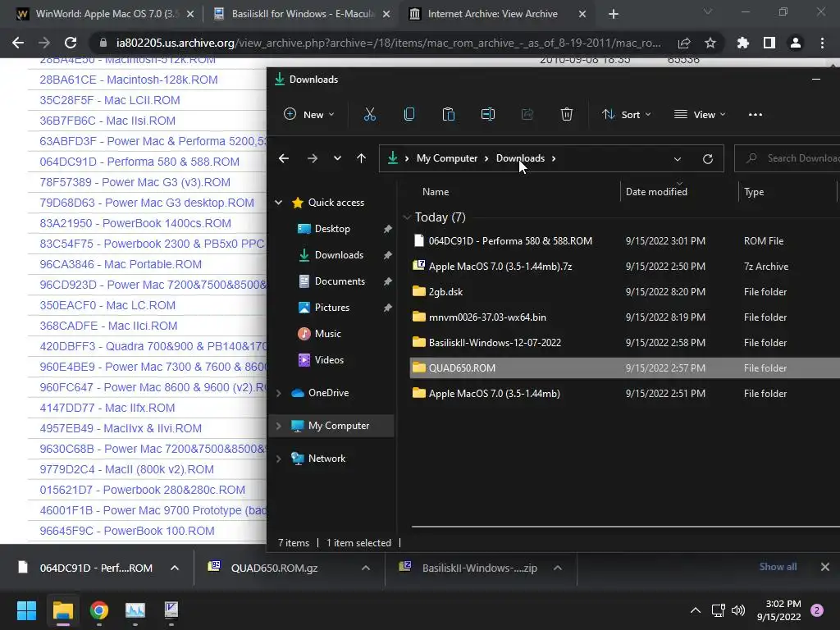Screen dimensions: 840x630
Task: Open Chrome from taskbar
Action: pyautogui.click(x=99, y=610)
